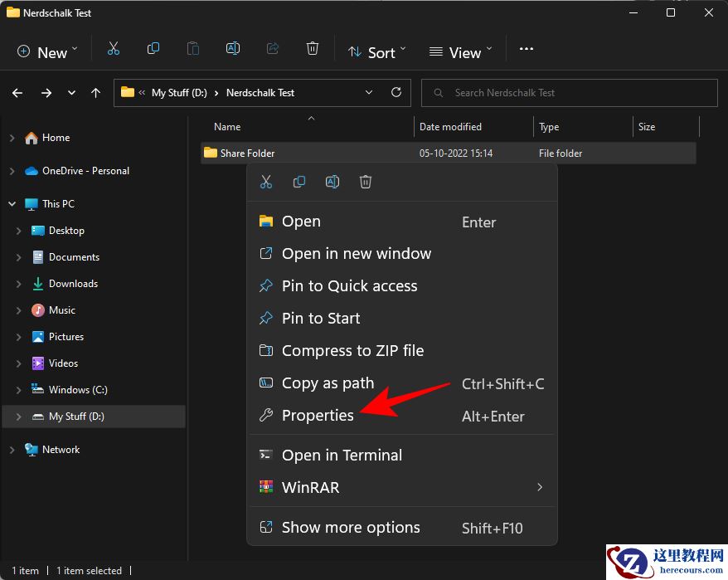Click the Rename icon in context menu
728x580 pixels.
pos(332,182)
